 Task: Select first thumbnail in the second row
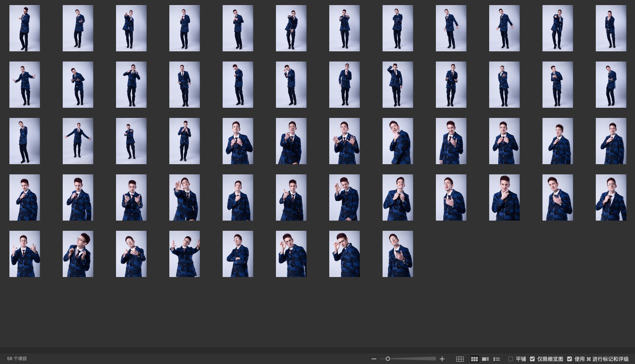click(25, 85)
